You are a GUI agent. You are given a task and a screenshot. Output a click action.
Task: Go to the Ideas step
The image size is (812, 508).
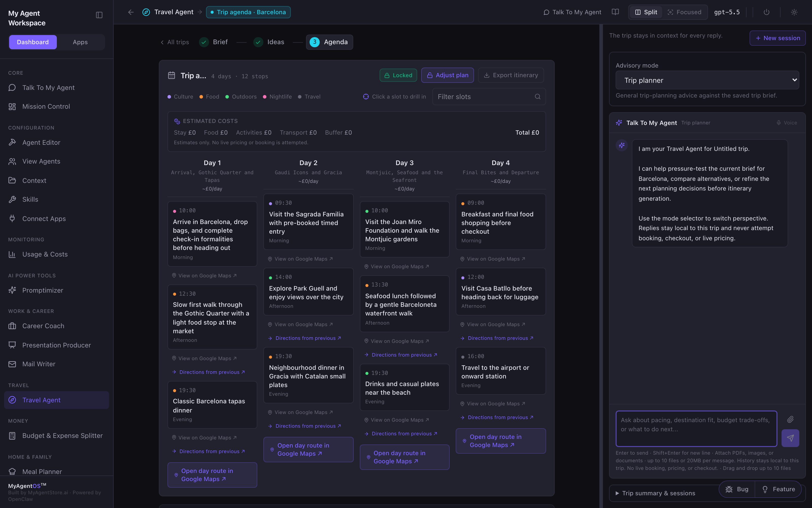269,42
